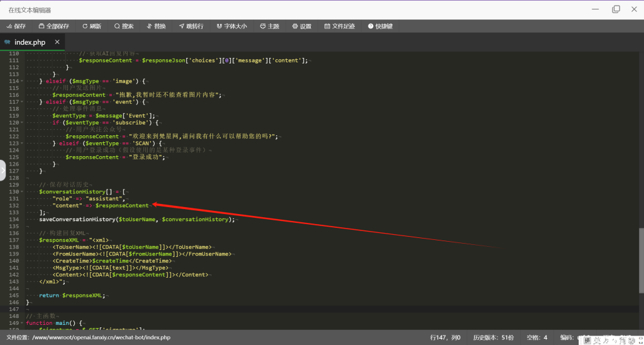
Task: Fold the code block at line 137
Action: pos(22,240)
